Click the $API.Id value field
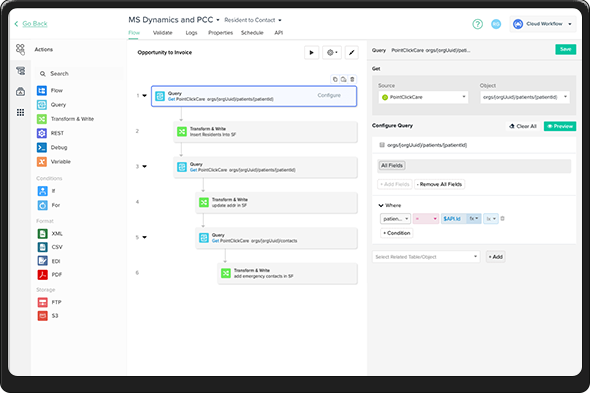The width and height of the screenshot is (590, 393). (x=454, y=219)
